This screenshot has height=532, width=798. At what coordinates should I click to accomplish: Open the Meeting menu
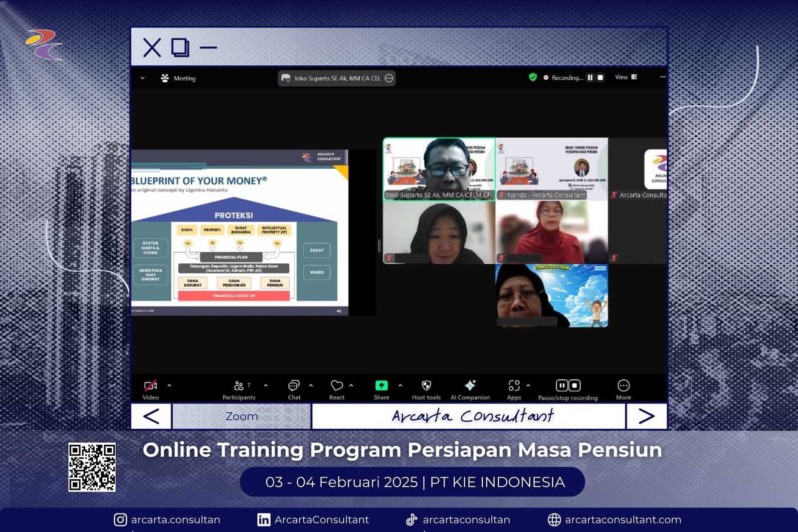click(180, 78)
